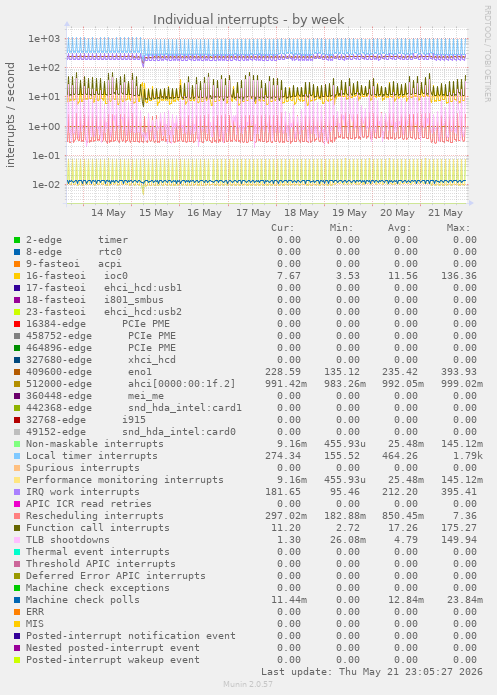Click the 'Munin 2.0.57' footer text
This screenshot has height=695, width=497.
click(248, 684)
